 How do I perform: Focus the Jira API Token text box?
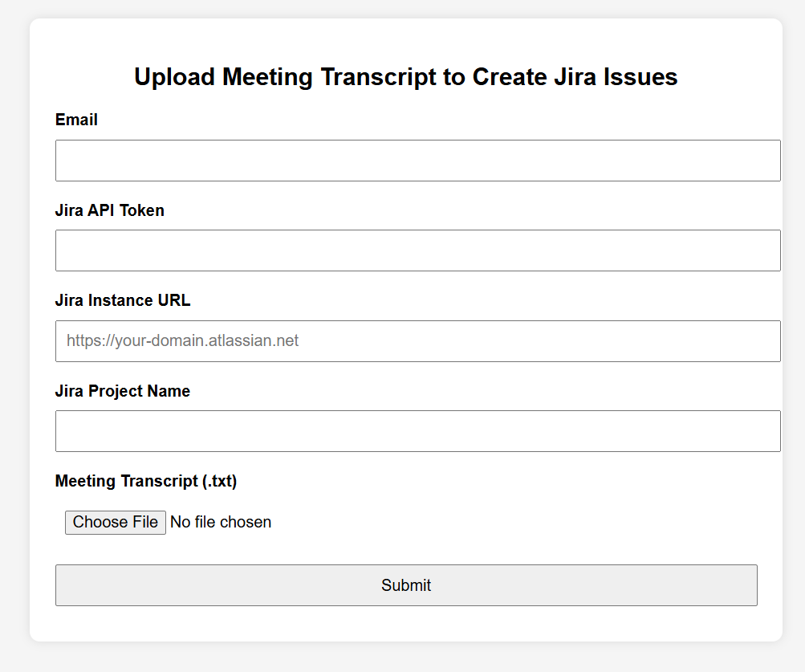point(417,250)
